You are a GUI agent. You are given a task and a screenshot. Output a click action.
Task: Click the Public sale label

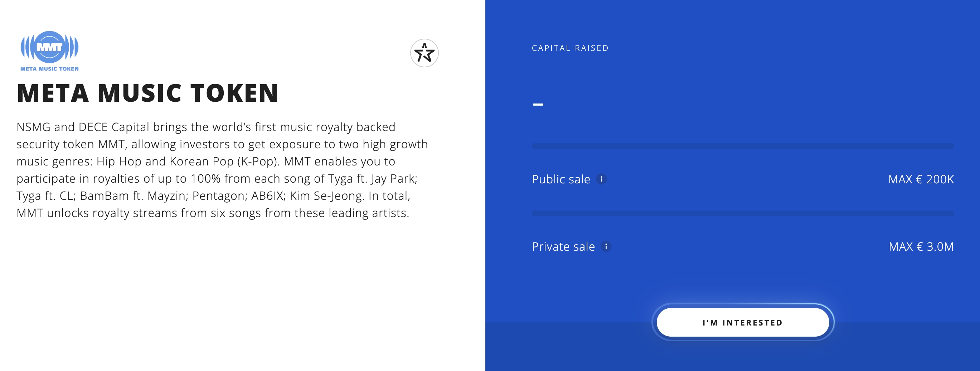[x=561, y=179]
